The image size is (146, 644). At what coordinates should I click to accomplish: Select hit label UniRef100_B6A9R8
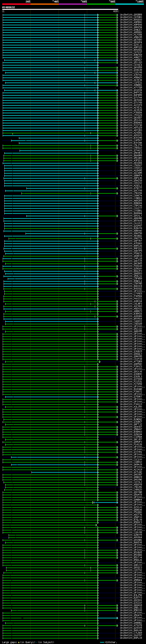(x=131, y=156)
